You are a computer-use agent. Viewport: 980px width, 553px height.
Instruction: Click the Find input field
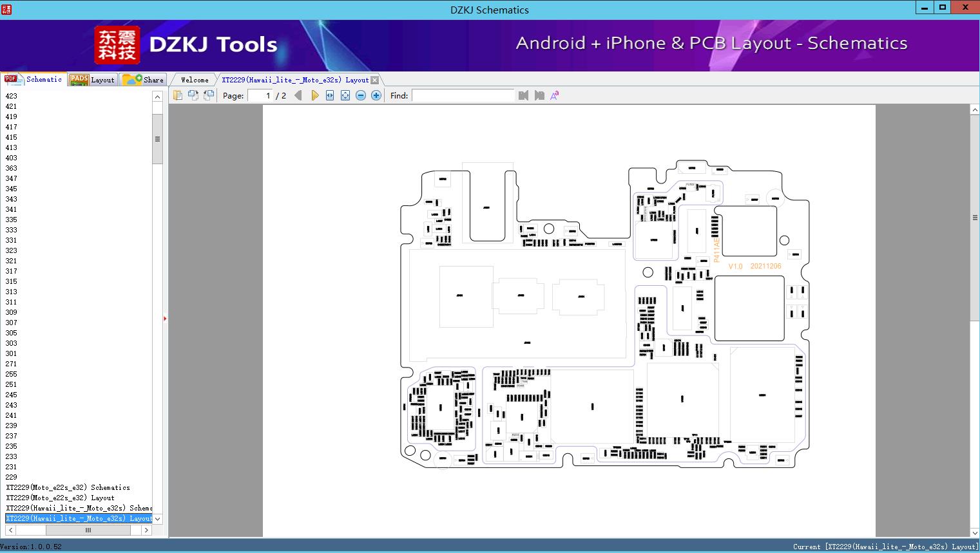click(463, 95)
